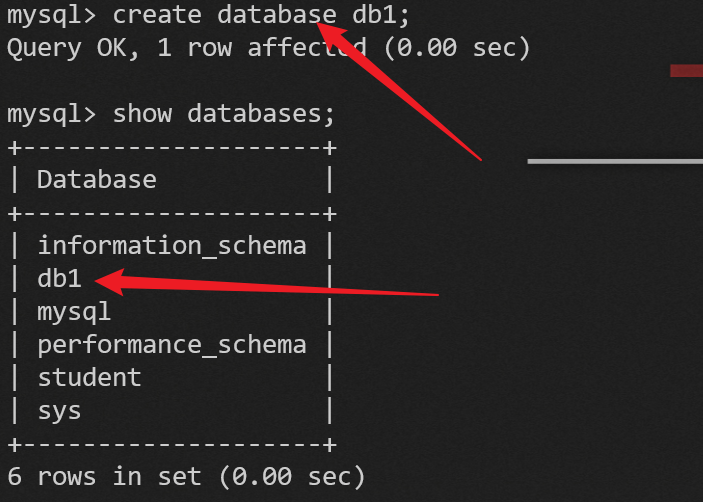Viewport: 703px width, 502px height.
Task: Click the dark red rectangle at the right edge
Action: (x=685, y=71)
